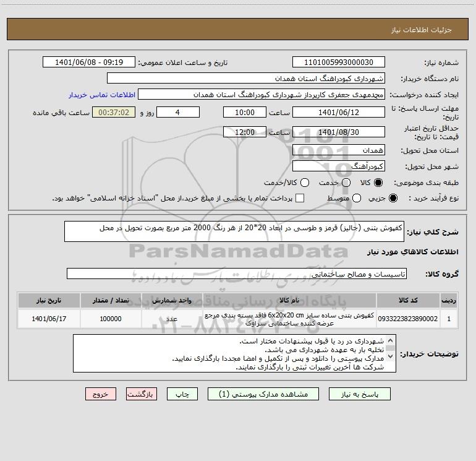Click the product name cell کفپوش بتنی ساده
This screenshot has height=461, width=476.
(289, 319)
